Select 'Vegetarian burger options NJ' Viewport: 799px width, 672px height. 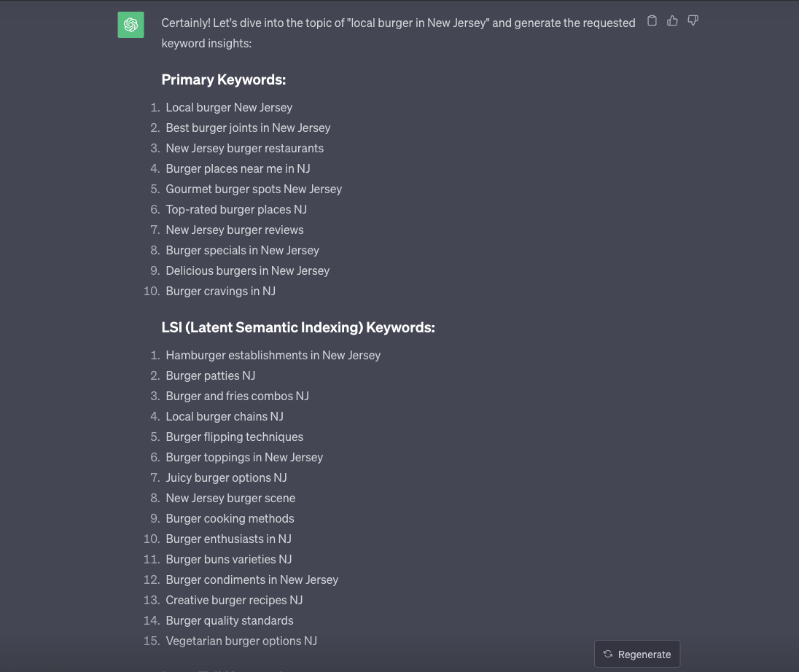point(241,641)
